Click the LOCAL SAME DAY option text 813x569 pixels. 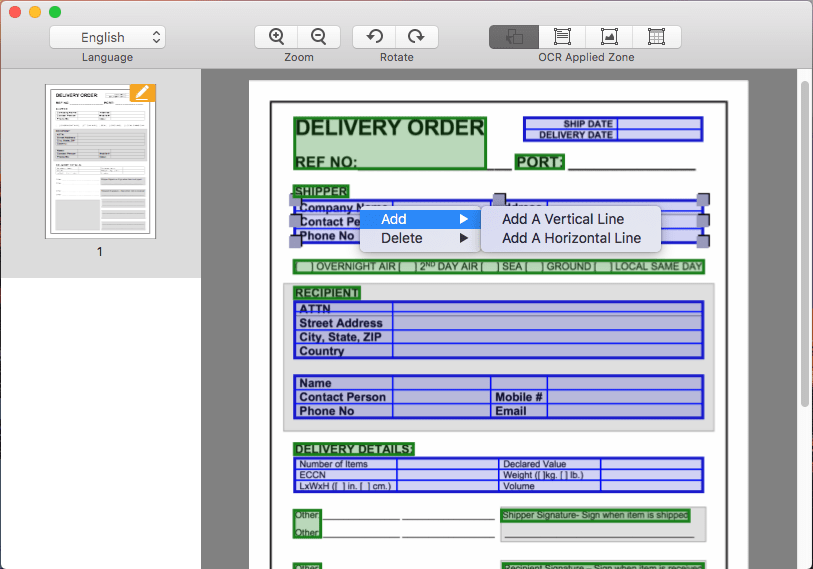pyautogui.click(x=658, y=267)
